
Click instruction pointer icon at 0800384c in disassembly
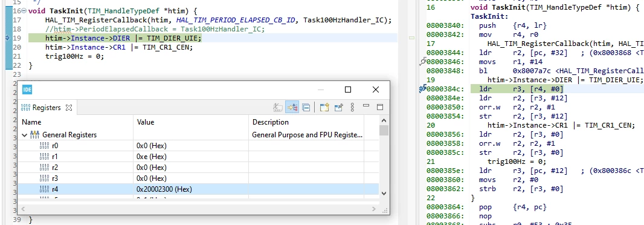click(423, 89)
